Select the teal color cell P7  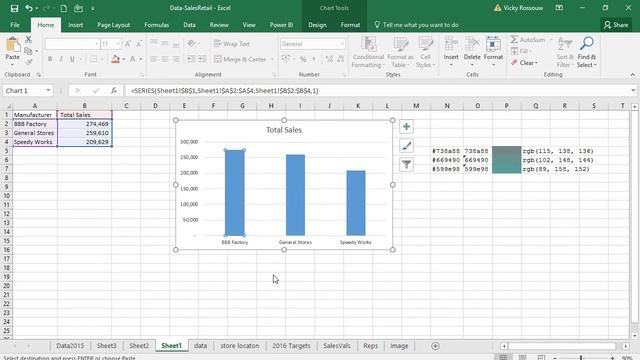tap(507, 169)
